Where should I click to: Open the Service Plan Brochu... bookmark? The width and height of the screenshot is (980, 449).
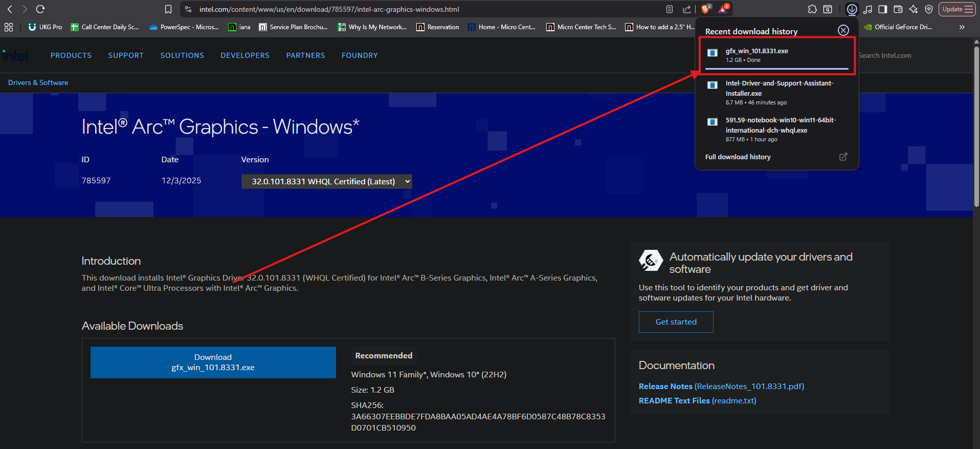pyautogui.click(x=293, y=27)
